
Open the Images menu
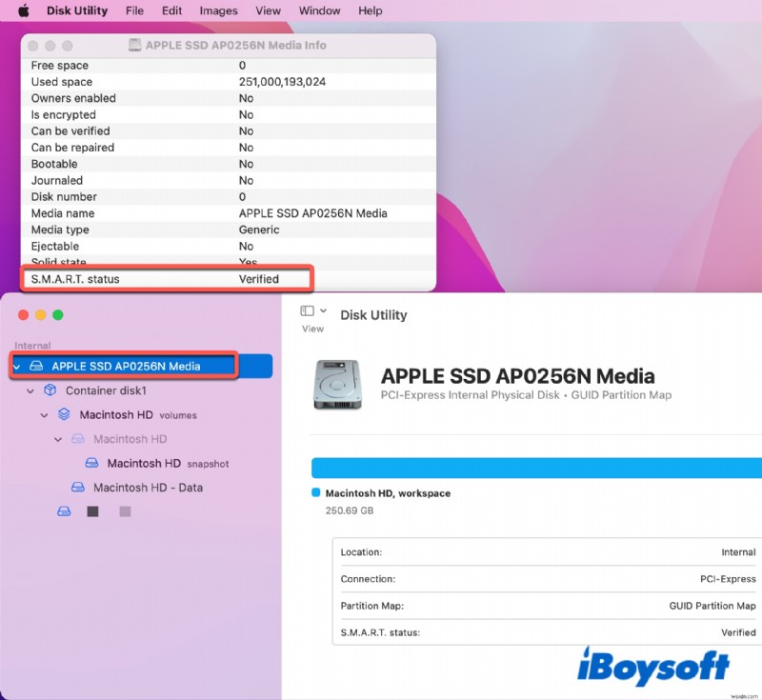pyautogui.click(x=218, y=10)
